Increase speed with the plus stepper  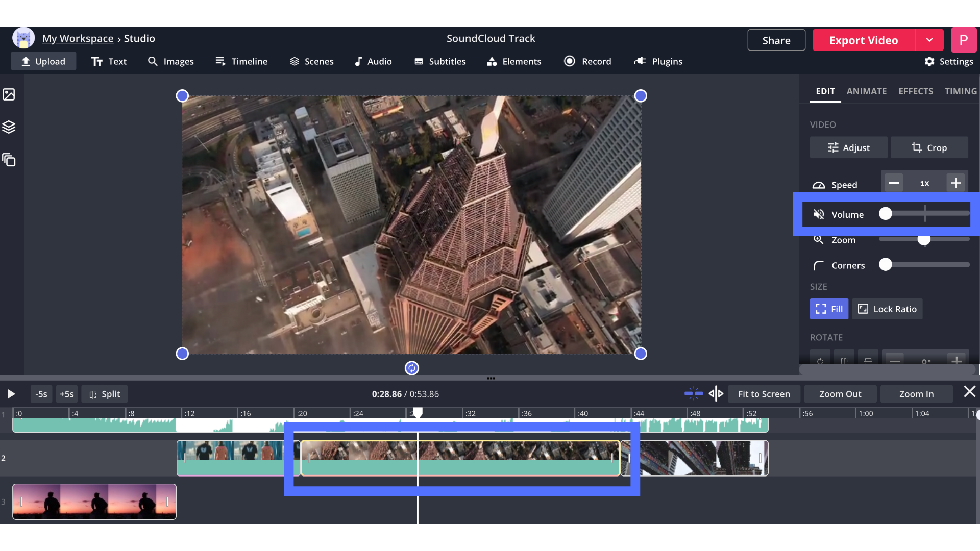point(956,183)
